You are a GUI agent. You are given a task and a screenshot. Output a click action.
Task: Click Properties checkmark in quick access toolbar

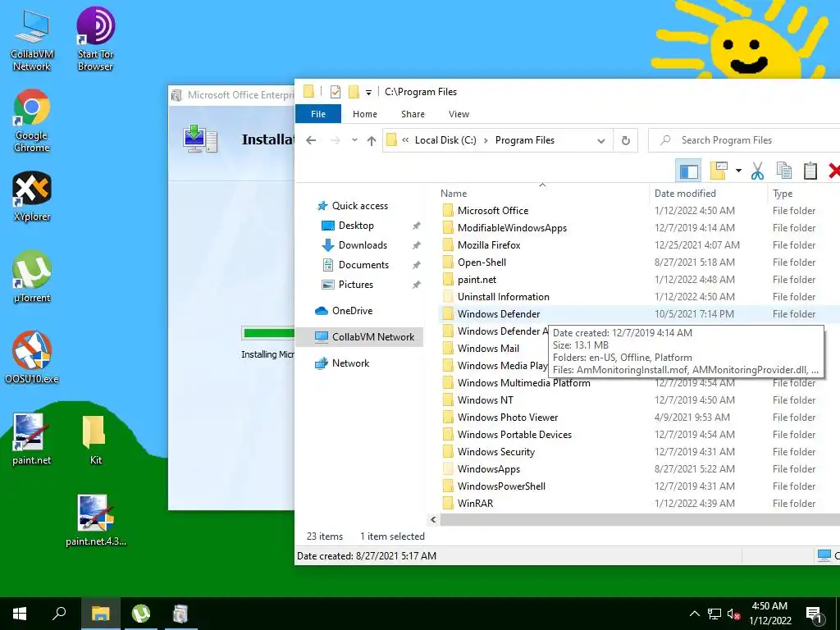(x=336, y=92)
